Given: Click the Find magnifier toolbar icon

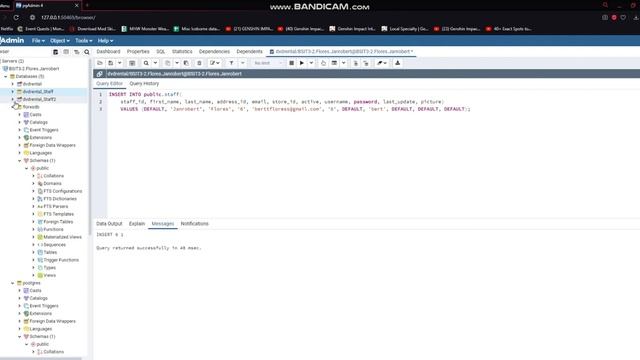Looking at the screenshot, I should (x=146, y=63).
